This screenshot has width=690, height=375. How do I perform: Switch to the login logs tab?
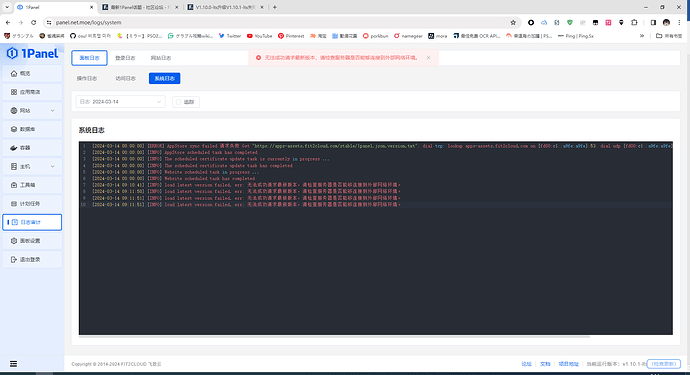[125, 58]
